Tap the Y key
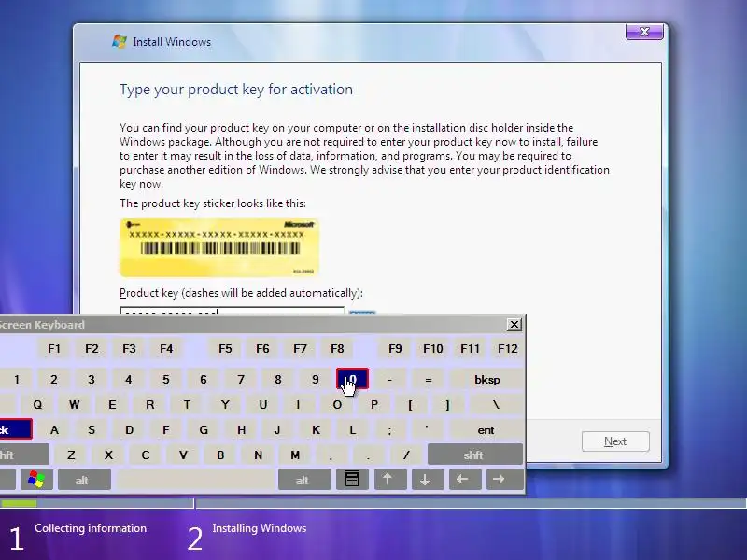Screen dimensions: 747x560 point(225,405)
